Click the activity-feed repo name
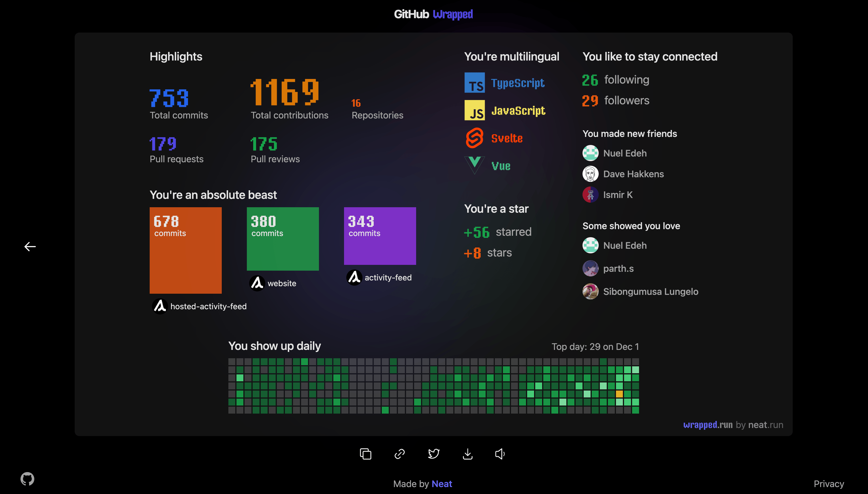Viewport: 868px width, 494px height. [x=388, y=278]
